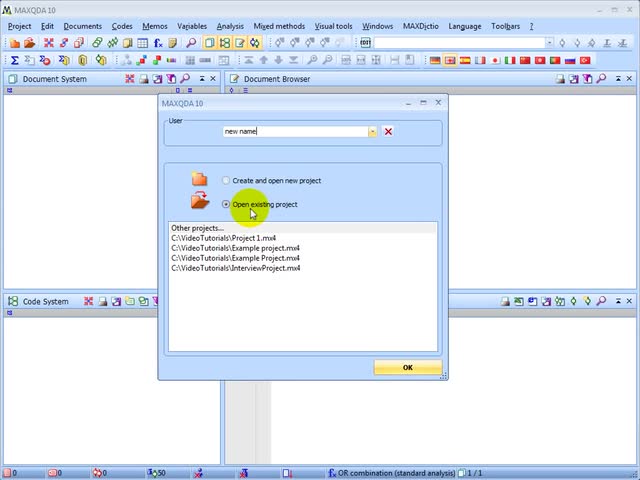The image size is (640, 480).
Task: Click the Document Browser print icon
Action: (x=560, y=79)
